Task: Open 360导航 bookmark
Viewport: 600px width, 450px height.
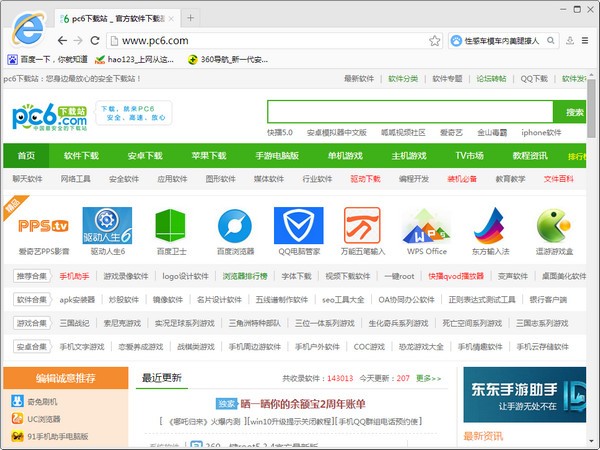Action: point(227,59)
